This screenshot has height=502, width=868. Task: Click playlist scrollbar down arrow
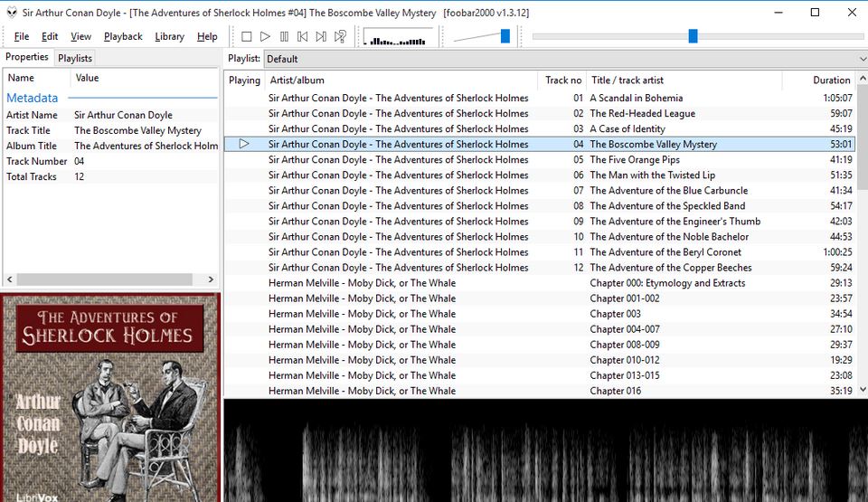(863, 390)
